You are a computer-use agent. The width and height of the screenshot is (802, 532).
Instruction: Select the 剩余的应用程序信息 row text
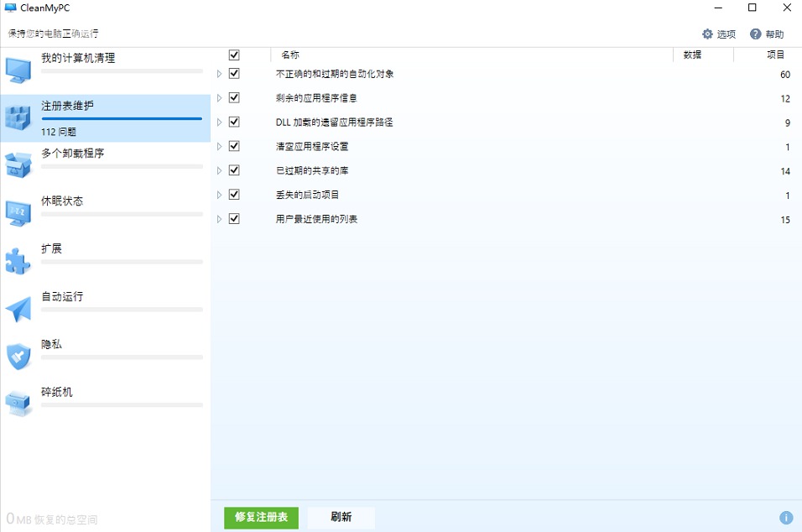[x=316, y=98]
